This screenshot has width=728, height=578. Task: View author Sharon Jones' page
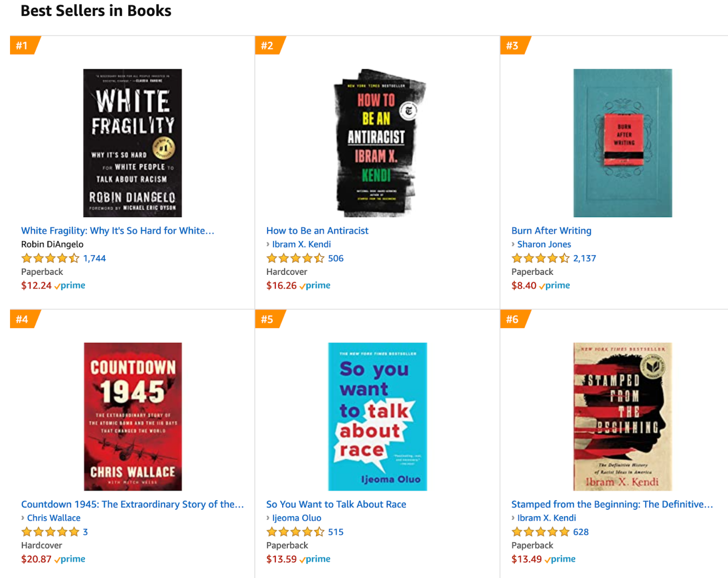tap(544, 244)
